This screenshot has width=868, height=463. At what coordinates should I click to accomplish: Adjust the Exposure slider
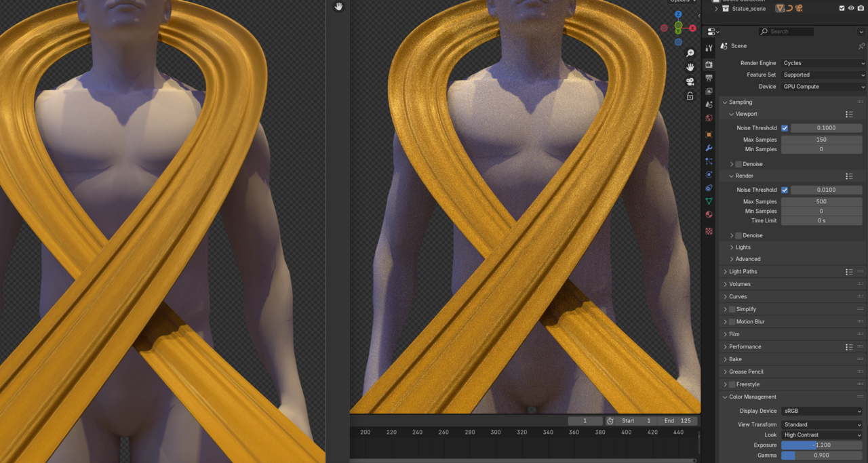coord(822,445)
